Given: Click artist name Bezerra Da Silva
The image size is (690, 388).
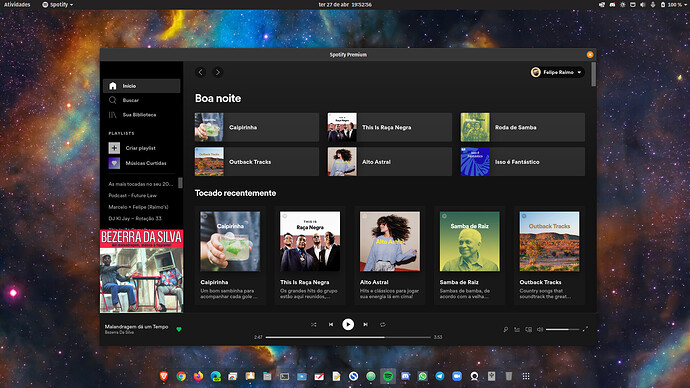Looking at the screenshot, I should click(119, 333).
